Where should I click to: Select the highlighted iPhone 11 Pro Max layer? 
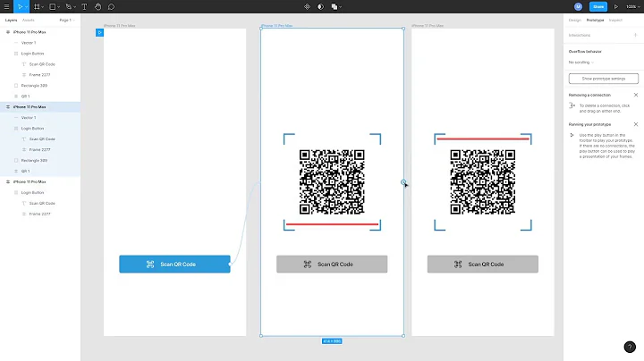point(30,107)
